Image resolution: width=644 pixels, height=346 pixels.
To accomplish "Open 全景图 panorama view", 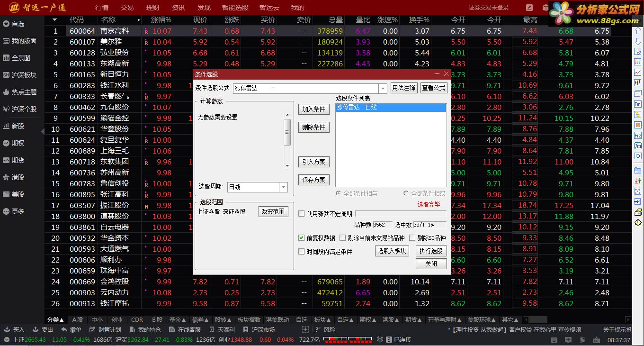I will [17, 58].
